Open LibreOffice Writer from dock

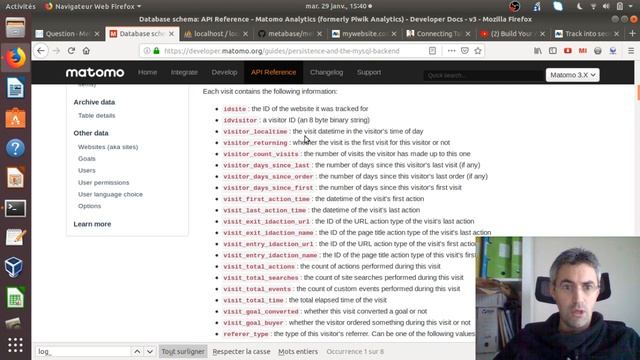pos(15,88)
